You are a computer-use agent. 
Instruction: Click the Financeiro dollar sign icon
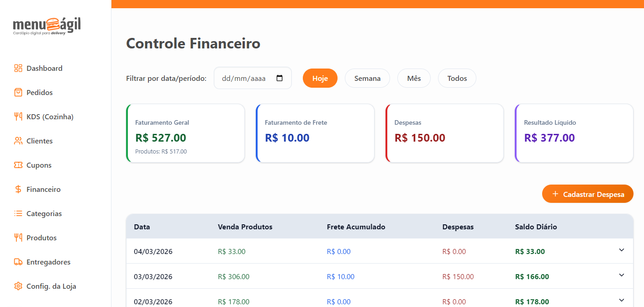tap(18, 190)
